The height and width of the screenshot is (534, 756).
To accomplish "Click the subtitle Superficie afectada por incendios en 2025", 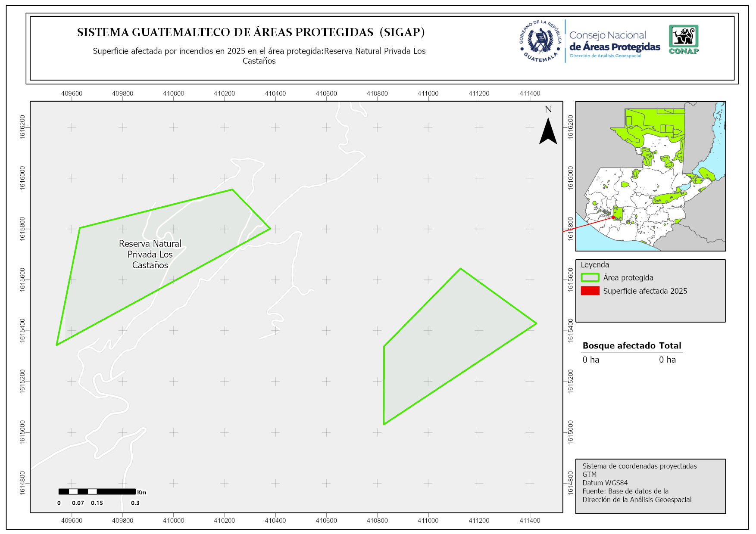I will 259,51.
